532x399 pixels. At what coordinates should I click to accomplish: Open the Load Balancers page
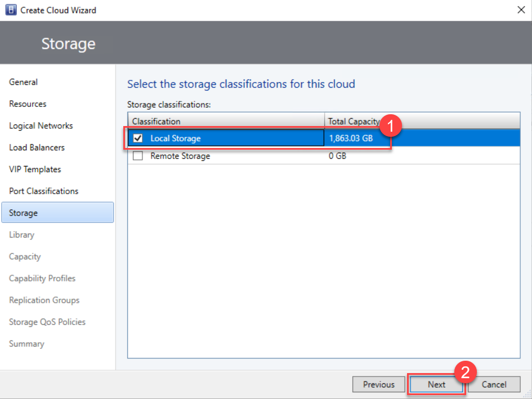[36, 147]
